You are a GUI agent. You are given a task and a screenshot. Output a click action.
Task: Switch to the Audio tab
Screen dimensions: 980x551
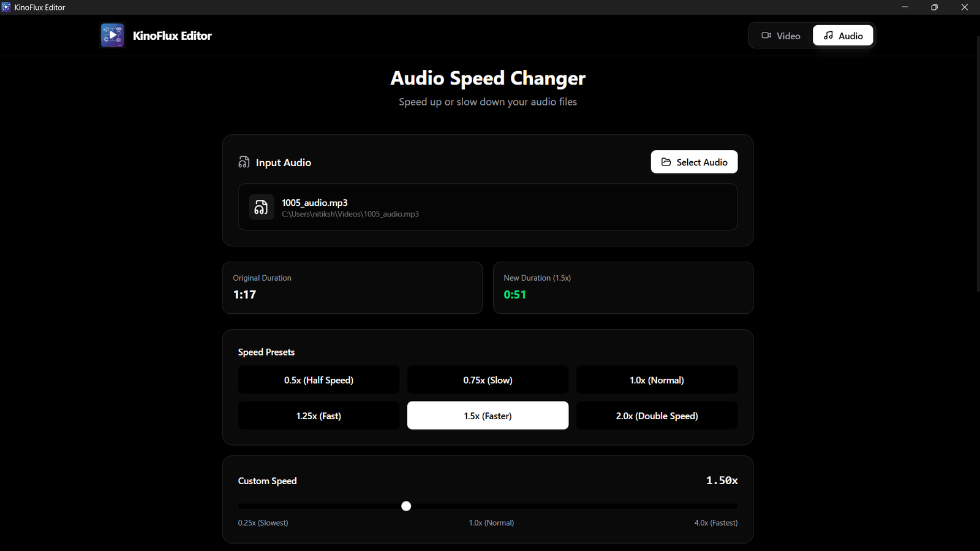click(843, 36)
